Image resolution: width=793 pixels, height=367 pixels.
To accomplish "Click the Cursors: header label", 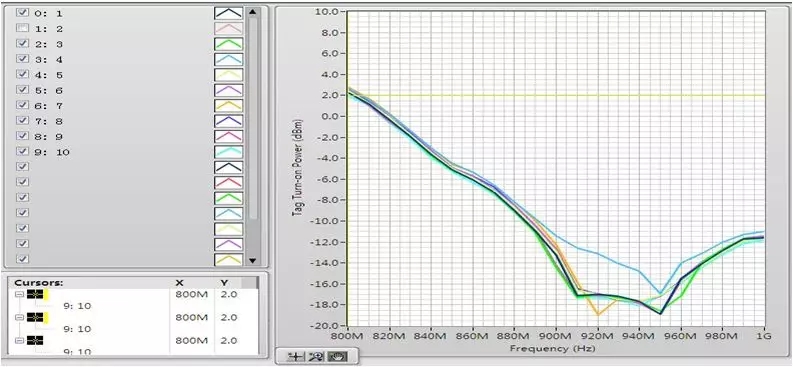I will (x=39, y=283).
